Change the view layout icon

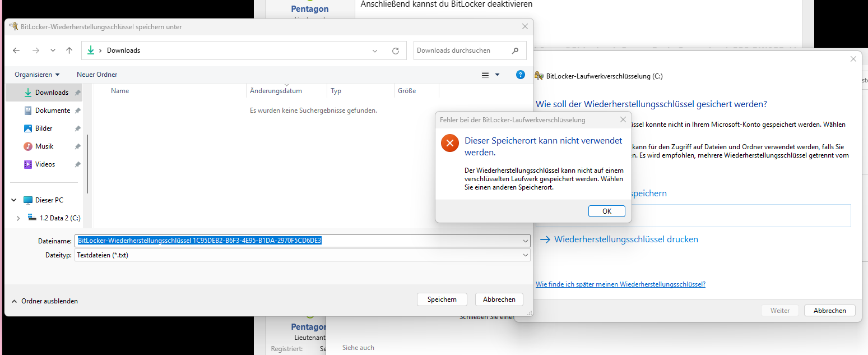coord(485,75)
